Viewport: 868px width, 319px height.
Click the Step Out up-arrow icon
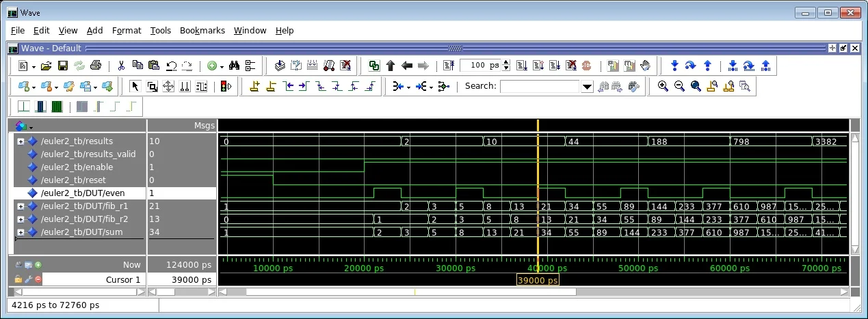click(707, 66)
